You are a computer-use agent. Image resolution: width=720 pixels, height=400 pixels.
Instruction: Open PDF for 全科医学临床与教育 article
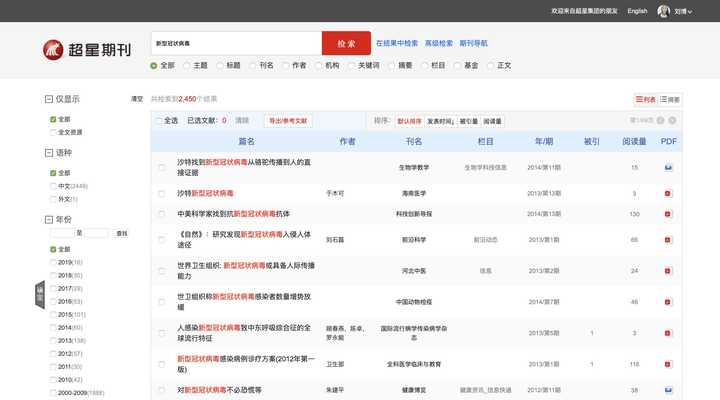(x=668, y=364)
